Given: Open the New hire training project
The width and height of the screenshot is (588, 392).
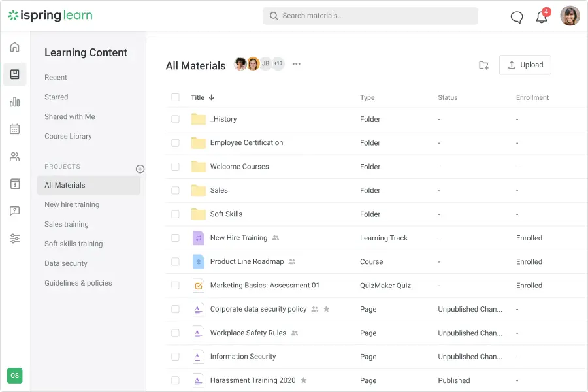Looking at the screenshot, I should (x=72, y=204).
